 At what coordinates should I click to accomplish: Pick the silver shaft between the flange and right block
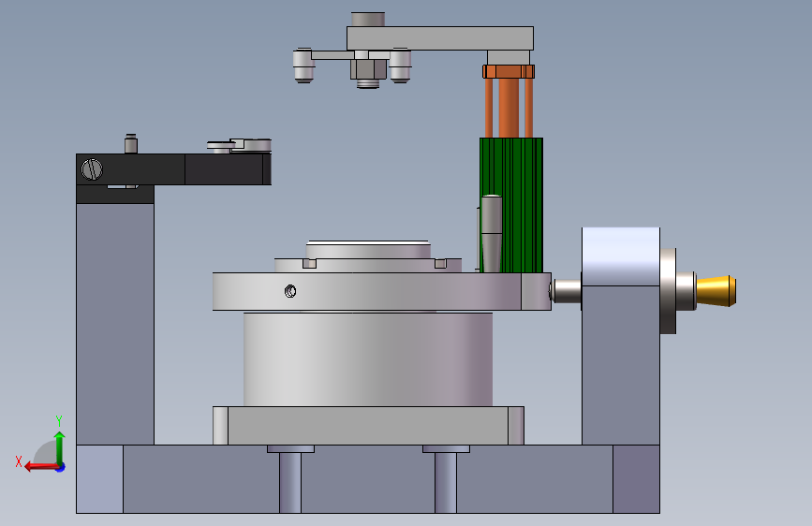point(566,291)
